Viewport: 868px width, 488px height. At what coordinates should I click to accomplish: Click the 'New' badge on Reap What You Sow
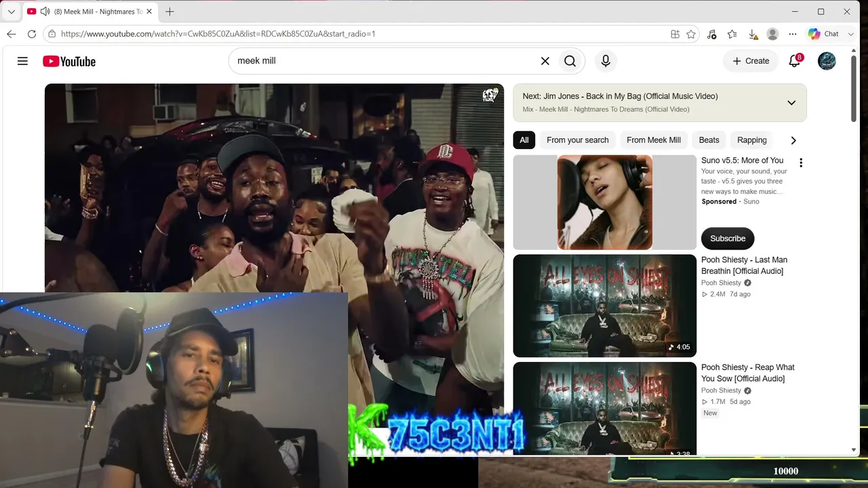point(710,413)
